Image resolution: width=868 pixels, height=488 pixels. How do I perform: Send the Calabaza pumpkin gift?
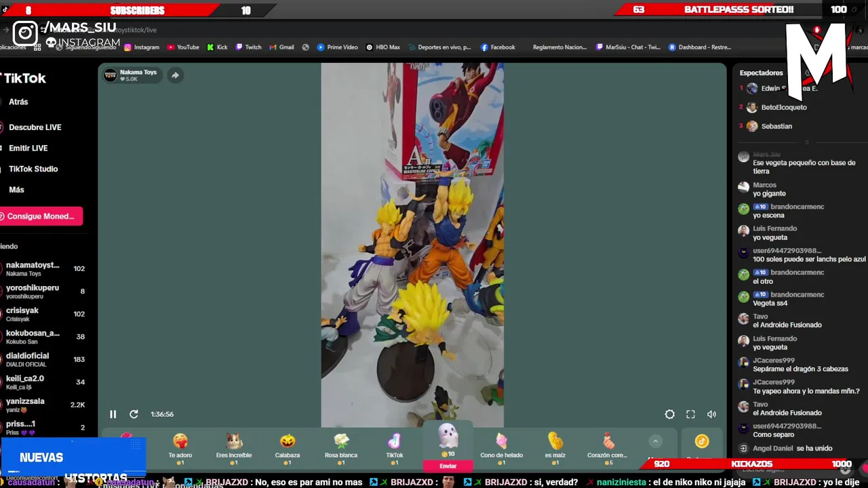[x=288, y=449]
